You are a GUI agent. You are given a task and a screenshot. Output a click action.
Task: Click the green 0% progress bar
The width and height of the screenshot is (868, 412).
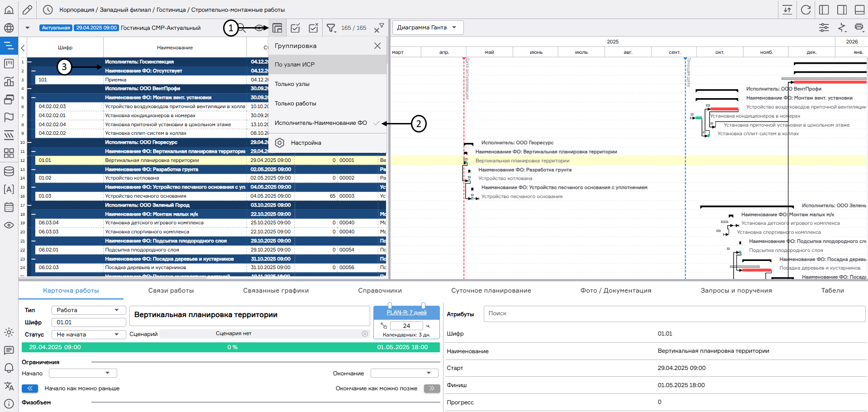[x=231, y=347]
